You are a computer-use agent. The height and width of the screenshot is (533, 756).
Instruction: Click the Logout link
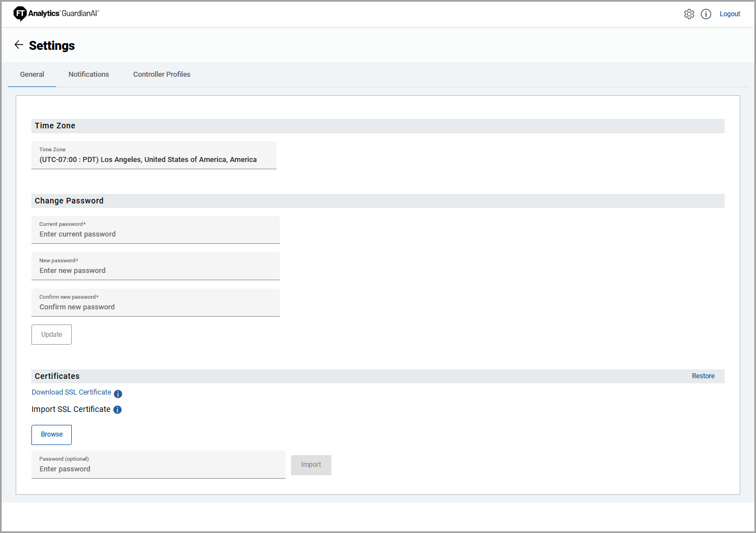(x=730, y=14)
